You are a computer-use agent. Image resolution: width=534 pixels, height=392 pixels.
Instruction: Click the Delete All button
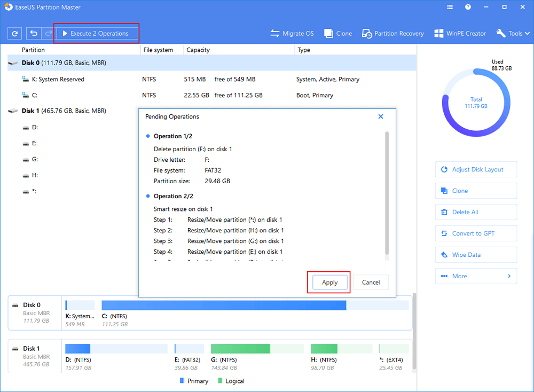[476, 212]
